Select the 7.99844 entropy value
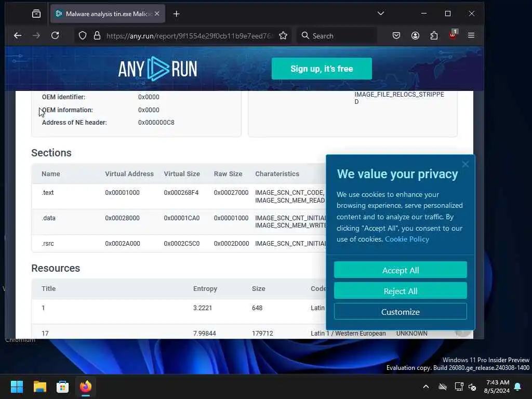This screenshot has height=399, width=532. tap(205, 333)
